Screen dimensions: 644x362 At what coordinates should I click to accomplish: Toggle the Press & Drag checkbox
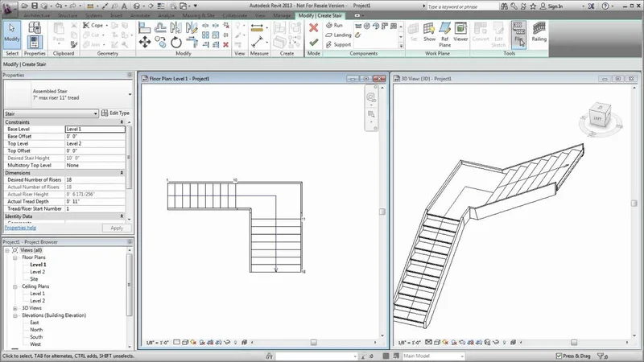pos(559,356)
